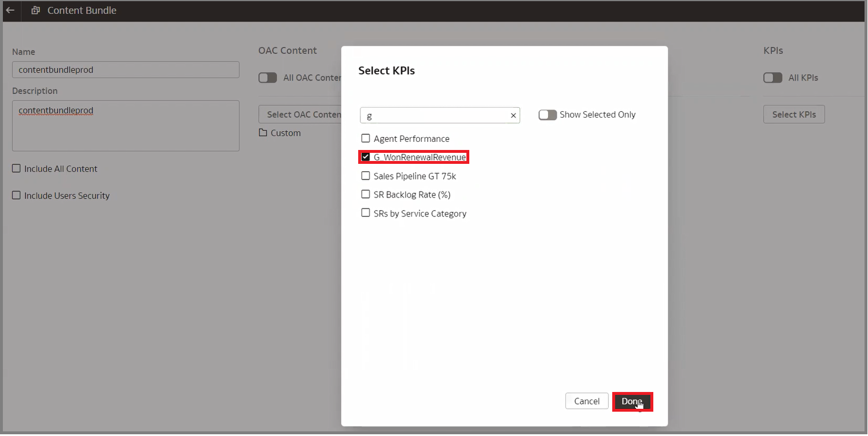Enable Include All Content
The width and height of the screenshot is (868, 436).
[x=16, y=168]
